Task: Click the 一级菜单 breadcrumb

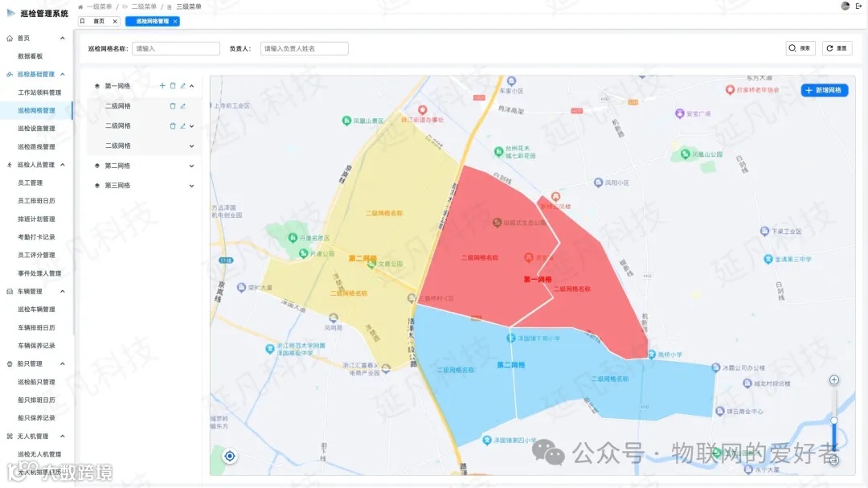Action: (x=99, y=6)
